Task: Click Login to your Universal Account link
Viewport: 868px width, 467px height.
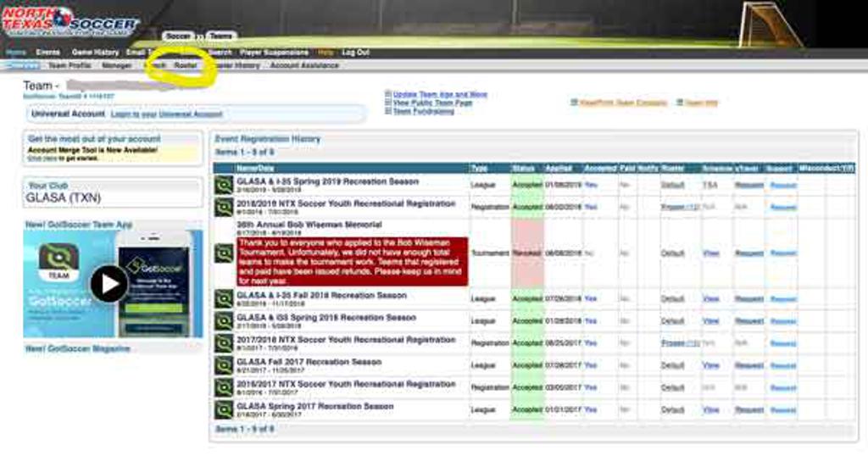Action: pos(166,114)
